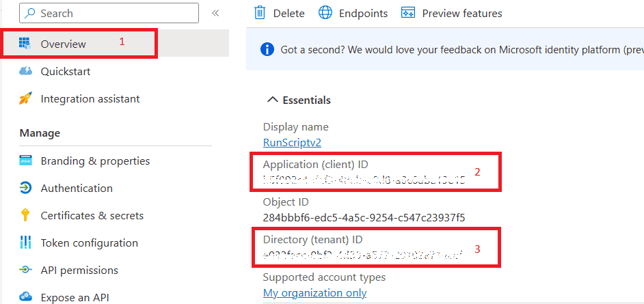Click into the Search input field
Image resolution: width=644 pixels, height=304 pixels.
[x=109, y=13]
